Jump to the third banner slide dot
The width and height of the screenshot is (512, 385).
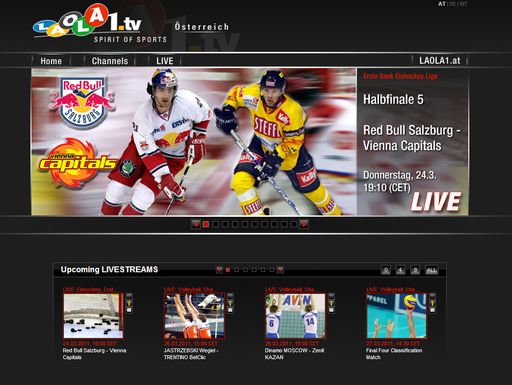(225, 224)
